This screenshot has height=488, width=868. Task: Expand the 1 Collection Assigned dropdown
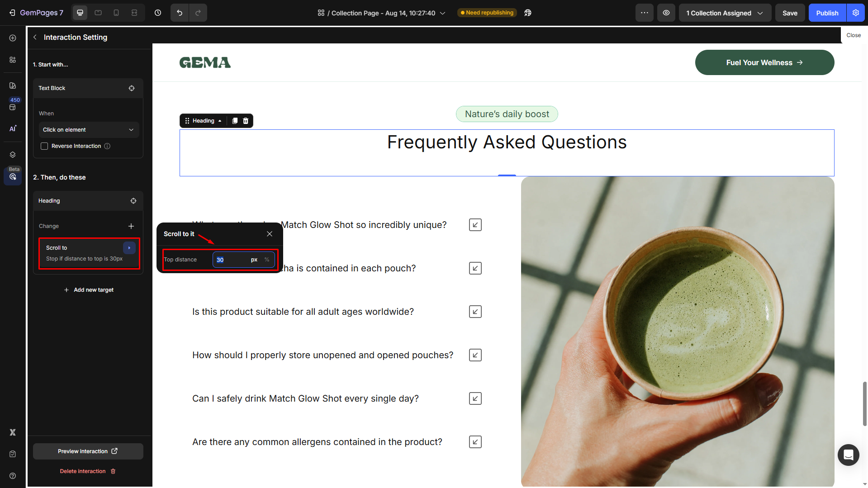pyautogui.click(x=724, y=13)
